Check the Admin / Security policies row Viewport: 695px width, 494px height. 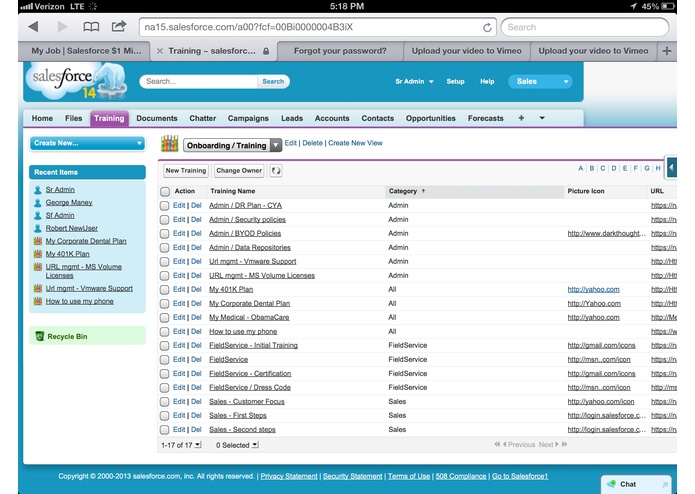pos(164,220)
